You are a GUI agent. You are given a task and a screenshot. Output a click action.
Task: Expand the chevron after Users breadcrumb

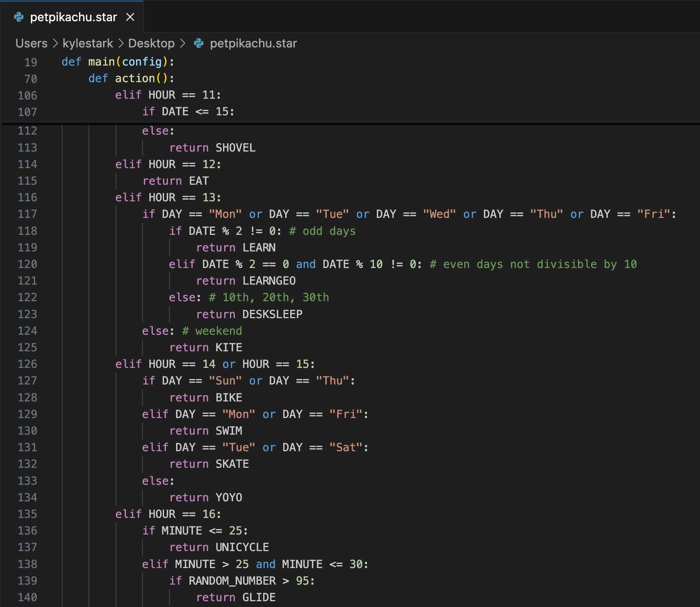(55, 43)
